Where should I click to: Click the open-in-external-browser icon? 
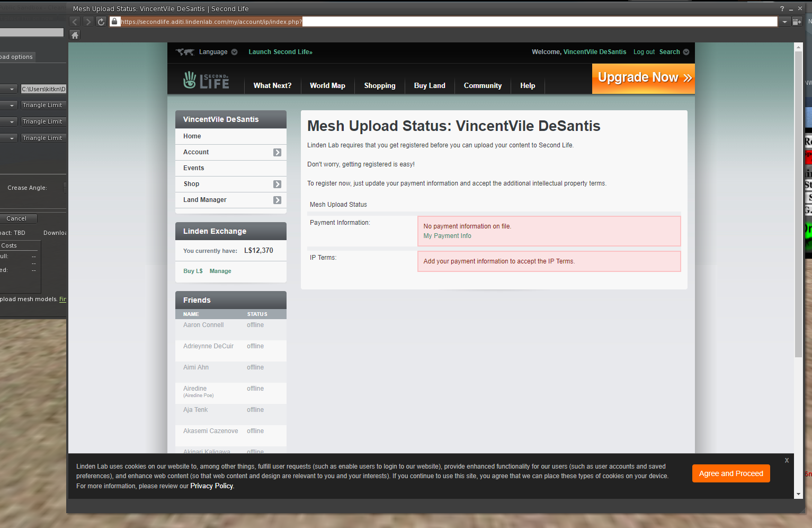tap(797, 22)
